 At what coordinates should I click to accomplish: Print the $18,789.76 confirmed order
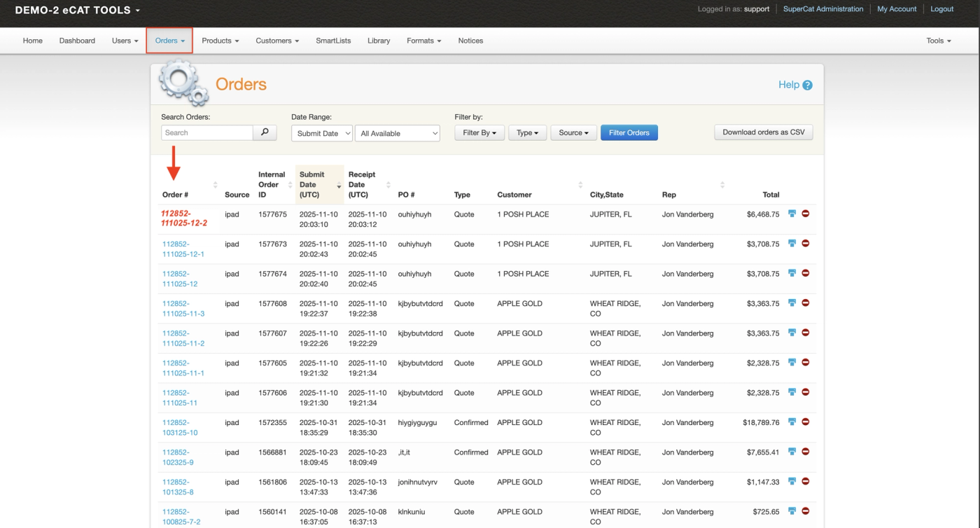tap(792, 422)
